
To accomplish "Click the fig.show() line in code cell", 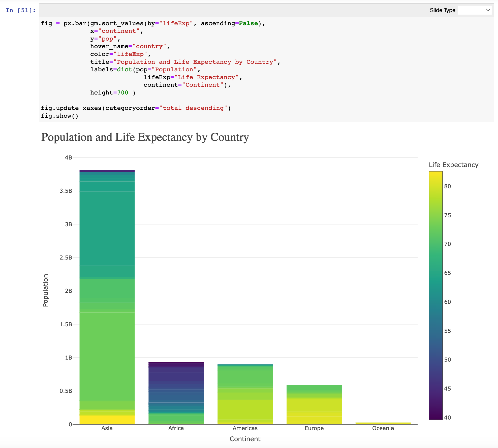I will pos(60,116).
